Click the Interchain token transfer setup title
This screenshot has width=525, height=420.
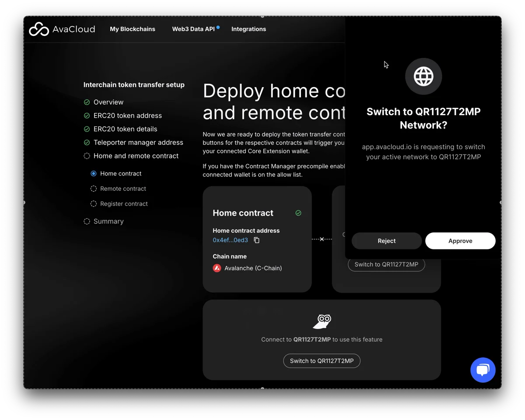tap(134, 85)
